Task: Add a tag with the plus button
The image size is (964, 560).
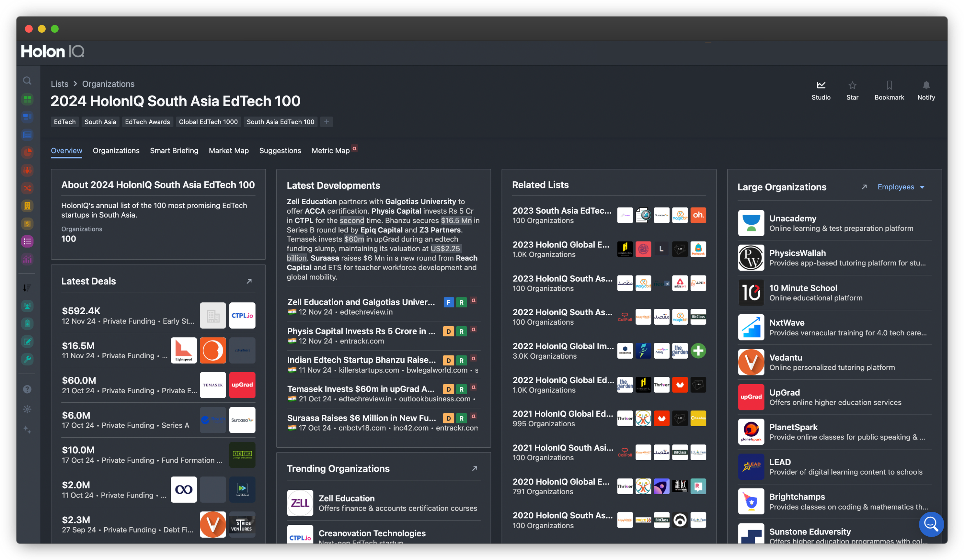Action: [x=326, y=122]
